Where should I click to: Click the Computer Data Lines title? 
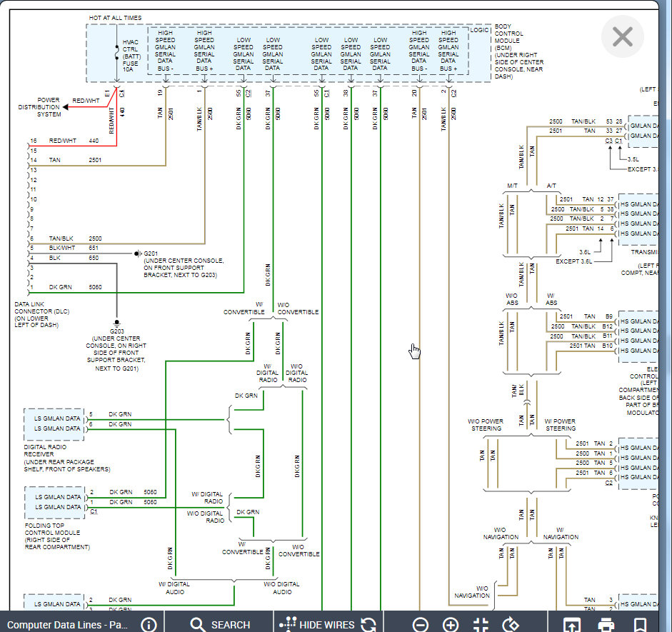coord(67,625)
